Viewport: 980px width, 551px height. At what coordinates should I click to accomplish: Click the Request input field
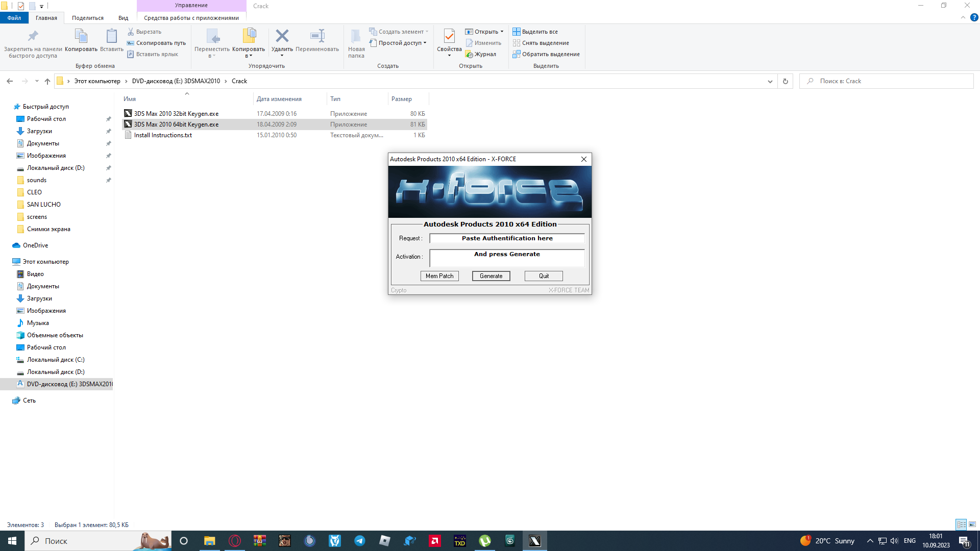pyautogui.click(x=507, y=238)
